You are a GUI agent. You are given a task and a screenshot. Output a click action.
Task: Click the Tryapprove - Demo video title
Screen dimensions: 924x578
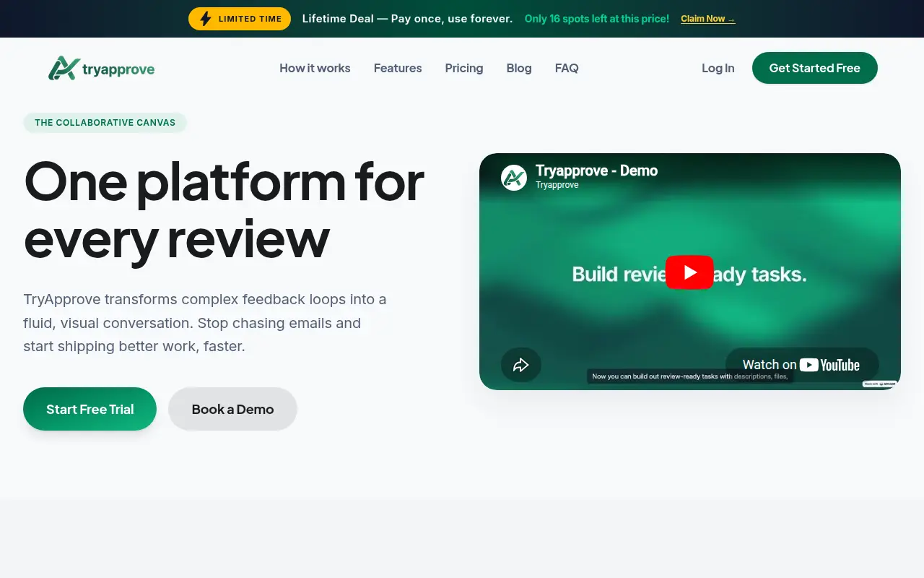point(596,171)
